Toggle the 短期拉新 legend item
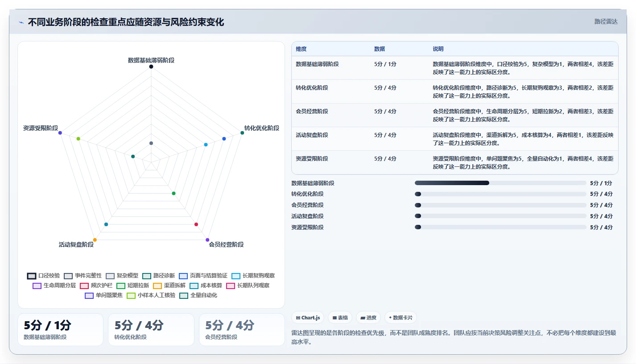Viewport: 636px width, 364px height. click(132, 285)
